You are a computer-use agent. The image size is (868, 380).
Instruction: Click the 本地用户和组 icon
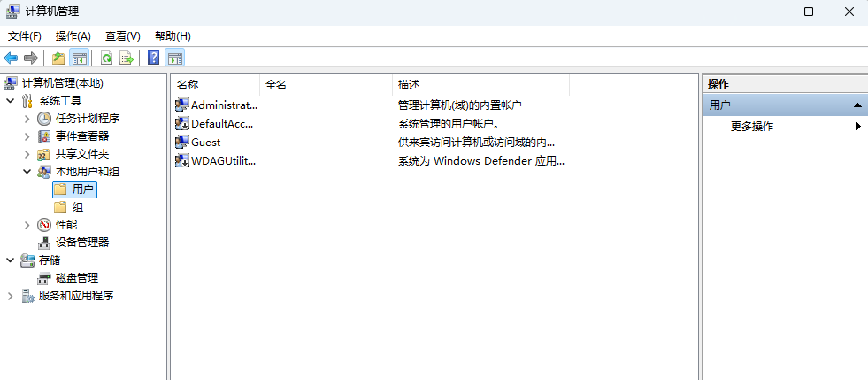[x=43, y=172]
